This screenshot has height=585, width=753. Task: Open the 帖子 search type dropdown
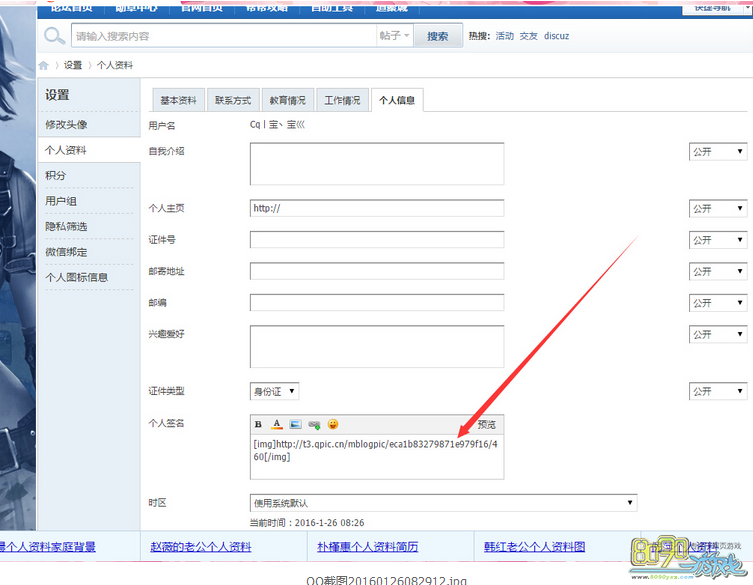pos(394,36)
